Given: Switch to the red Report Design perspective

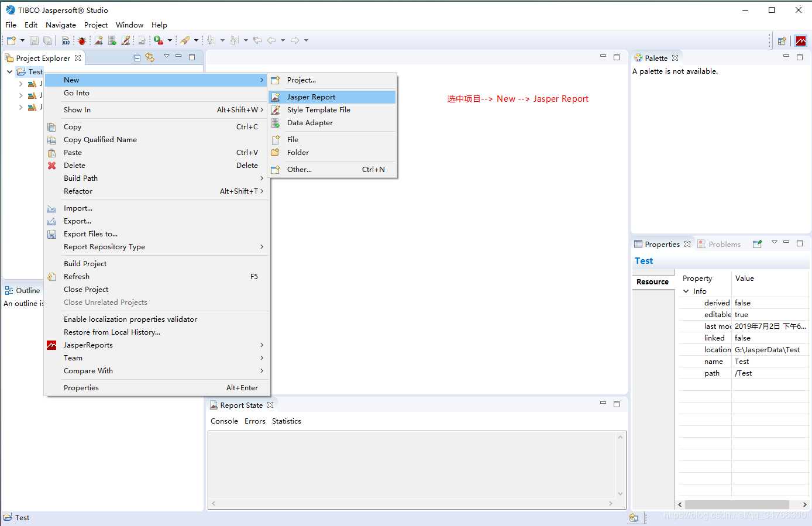Looking at the screenshot, I should pyautogui.click(x=801, y=41).
